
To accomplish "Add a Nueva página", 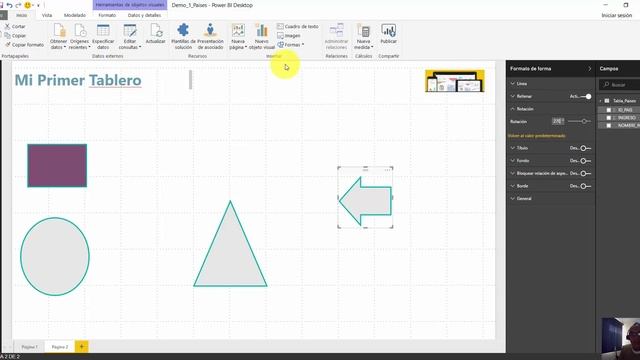I will (x=238, y=36).
